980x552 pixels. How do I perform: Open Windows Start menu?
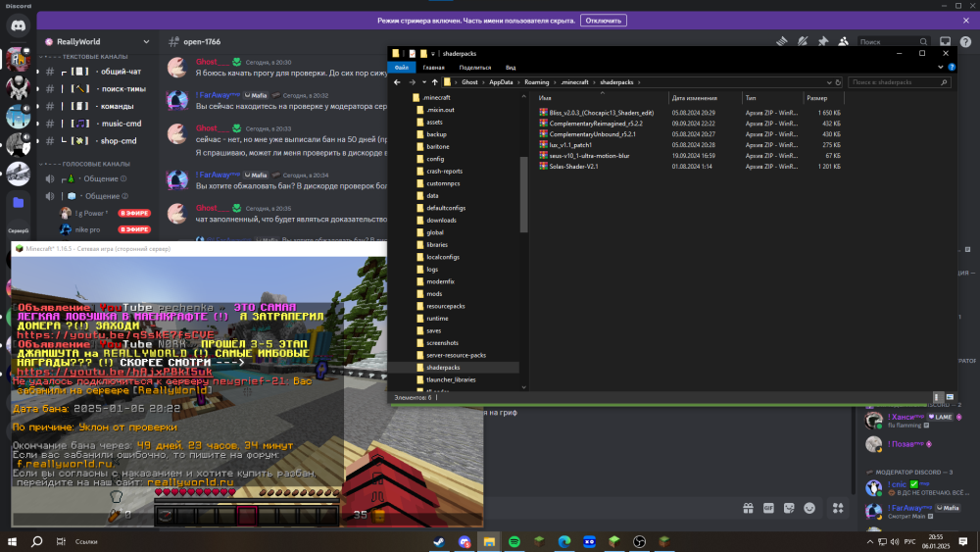coord(12,542)
